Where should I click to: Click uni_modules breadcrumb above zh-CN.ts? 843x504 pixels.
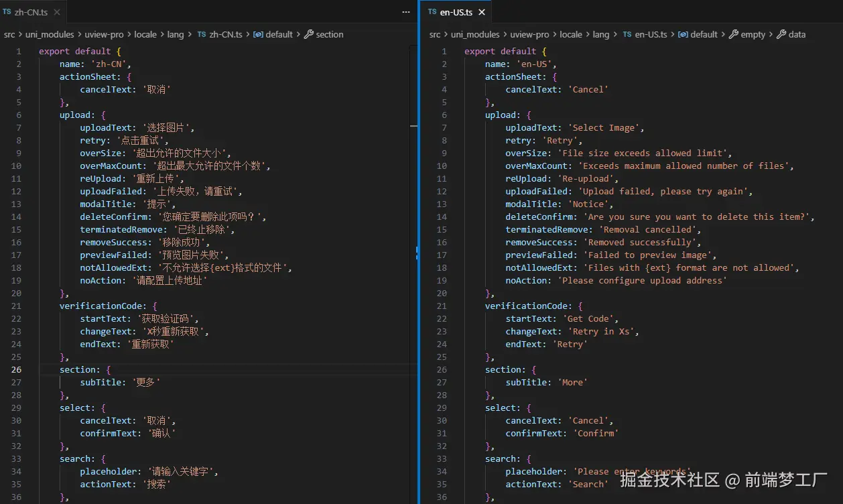[x=51, y=34]
